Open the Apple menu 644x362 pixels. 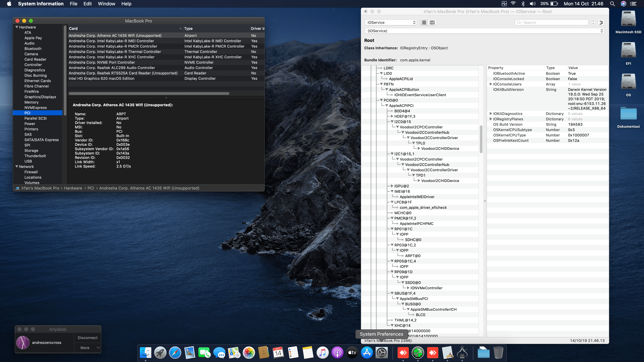pyautogui.click(x=9, y=4)
